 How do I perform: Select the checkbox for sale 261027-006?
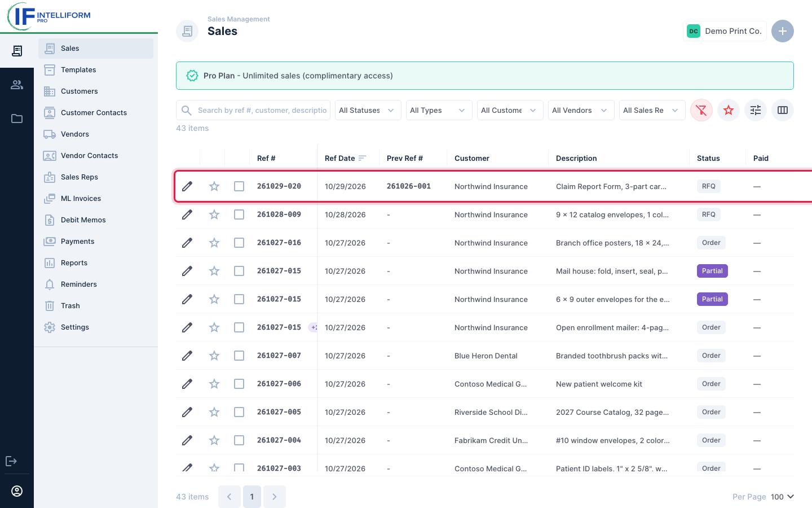coord(239,384)
